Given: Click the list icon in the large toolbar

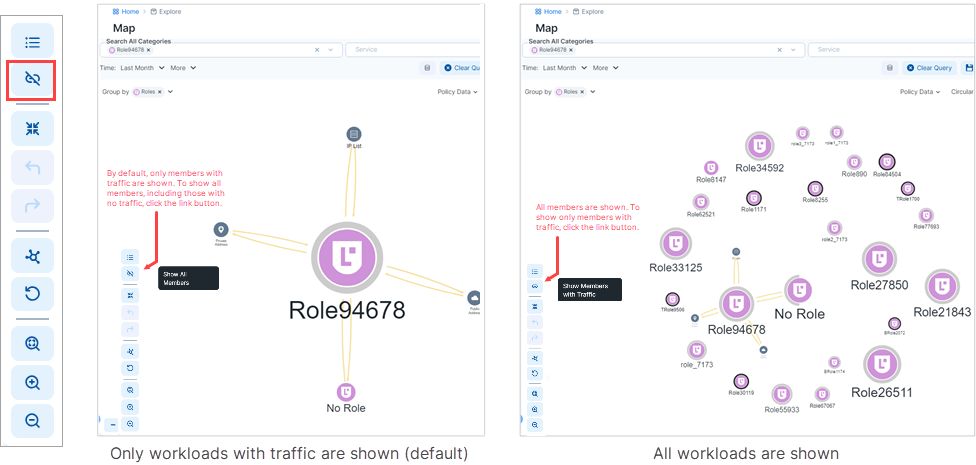Looking at the screenshot, I should click(32, 42).
